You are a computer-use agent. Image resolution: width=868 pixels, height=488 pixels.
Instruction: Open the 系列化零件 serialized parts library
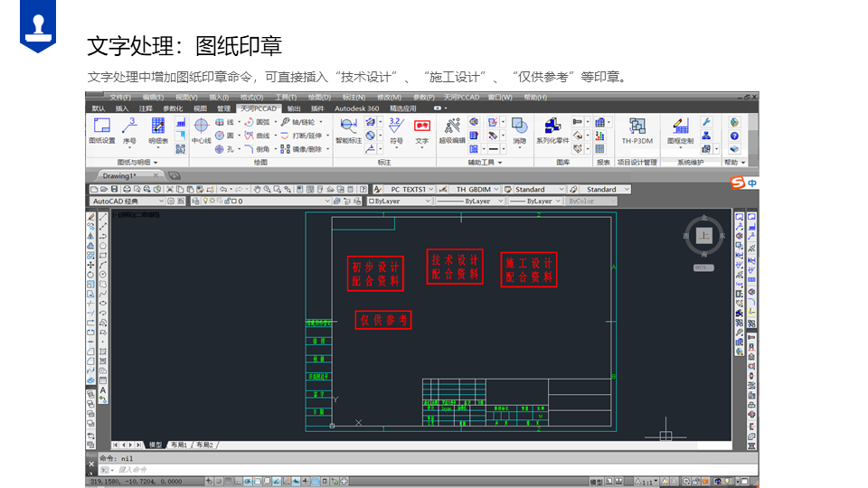[552, 130]
